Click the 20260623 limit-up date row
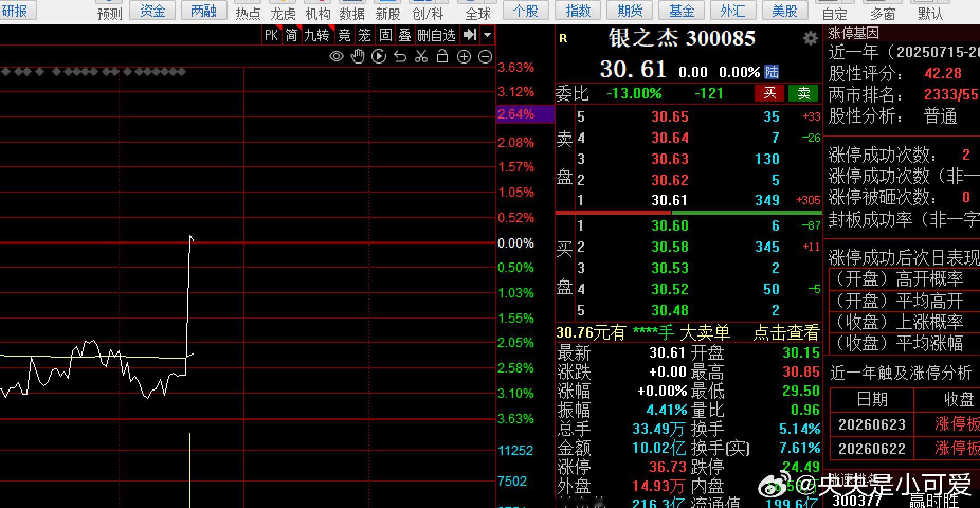 [x=905, y=424]
